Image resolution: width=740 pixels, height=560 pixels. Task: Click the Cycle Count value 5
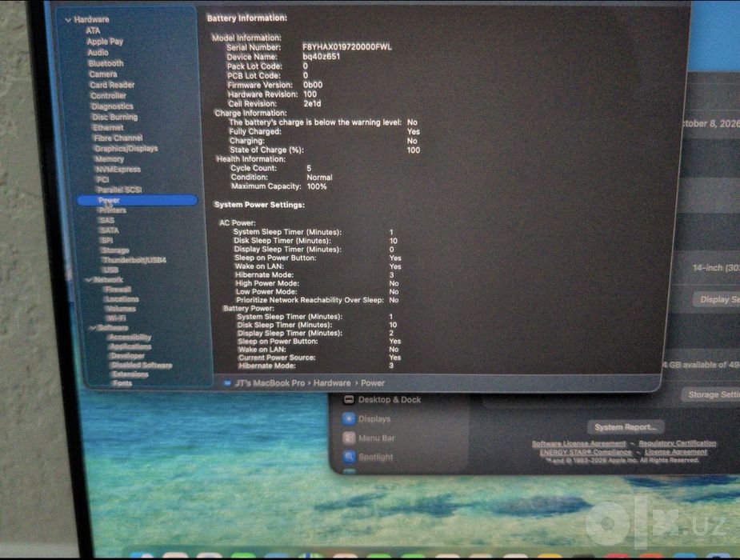309,168
